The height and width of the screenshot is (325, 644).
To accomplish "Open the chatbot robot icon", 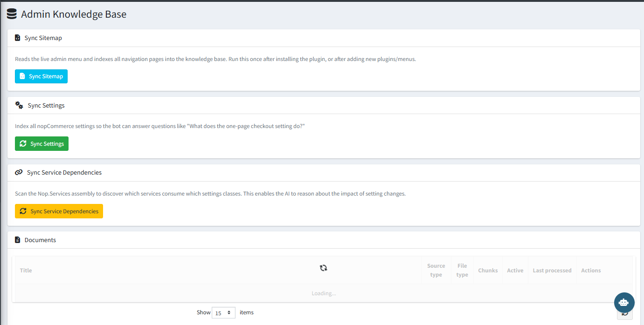I will click(624, 302).
